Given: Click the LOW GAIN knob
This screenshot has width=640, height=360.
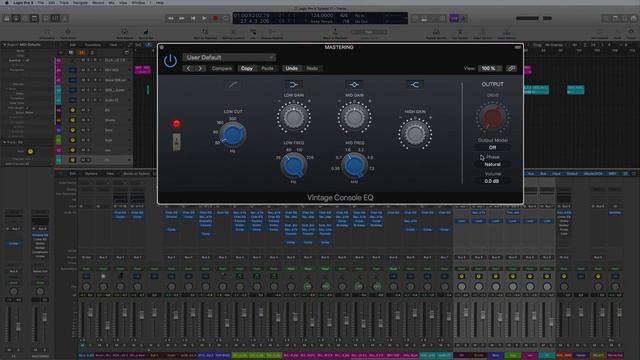Looking at the screenshot, I should (x=293, y=118).
